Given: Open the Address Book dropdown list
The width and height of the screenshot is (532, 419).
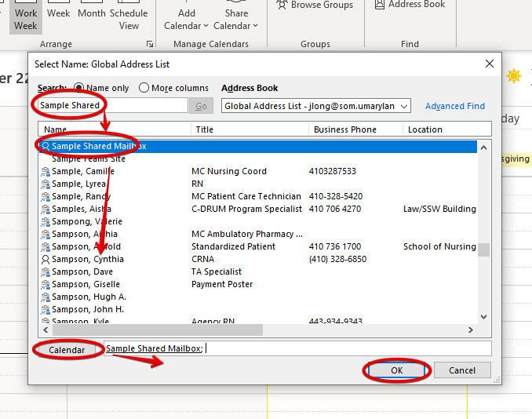Looking at the screenshot, I should [x=404, y=106].
